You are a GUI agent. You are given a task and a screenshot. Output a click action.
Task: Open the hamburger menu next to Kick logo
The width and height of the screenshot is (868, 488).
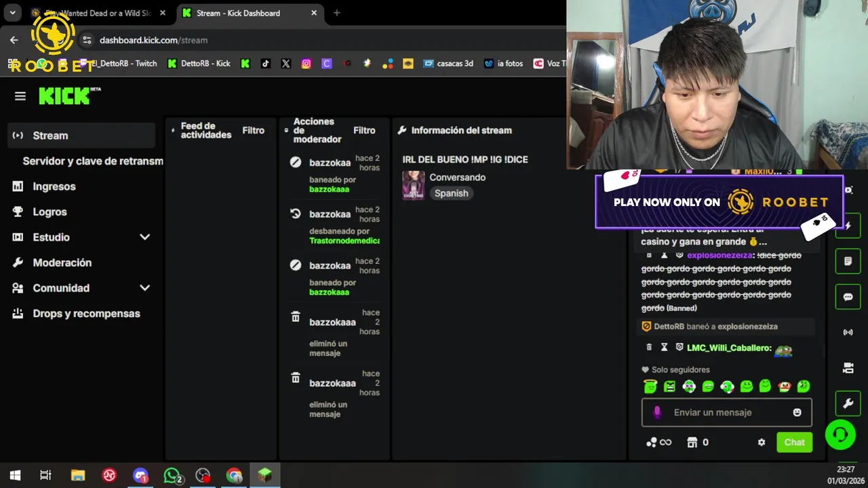tap(20, 96)
